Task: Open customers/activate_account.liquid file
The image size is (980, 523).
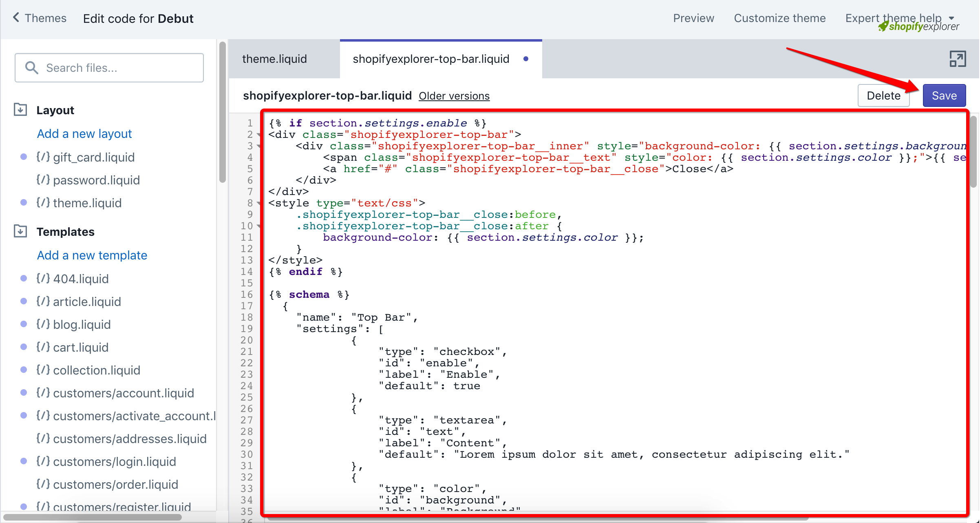Action: (x=134, y=416)
